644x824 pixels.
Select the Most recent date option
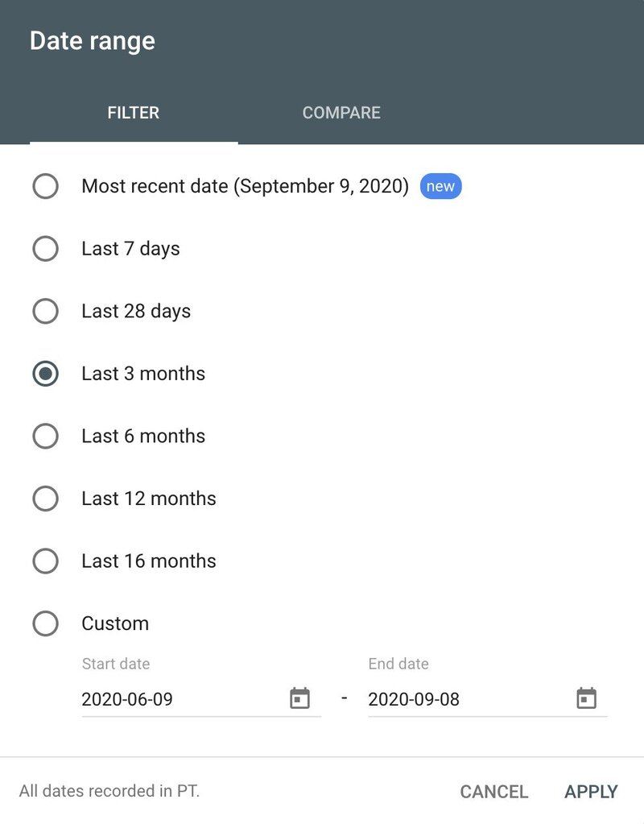46,186
